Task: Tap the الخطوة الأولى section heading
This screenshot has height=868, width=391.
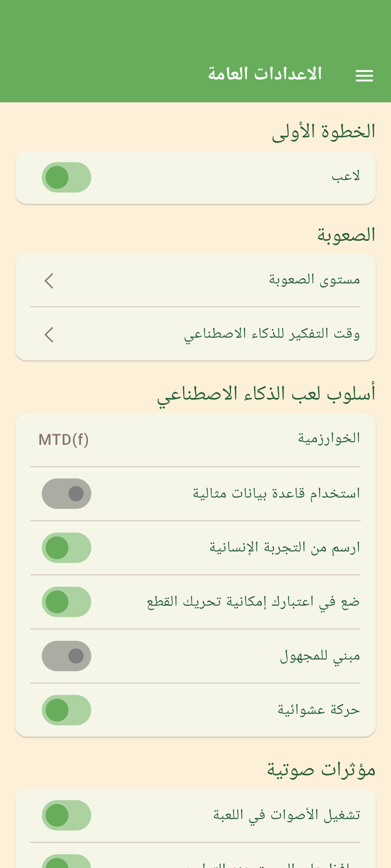Action: click(323, 132)
